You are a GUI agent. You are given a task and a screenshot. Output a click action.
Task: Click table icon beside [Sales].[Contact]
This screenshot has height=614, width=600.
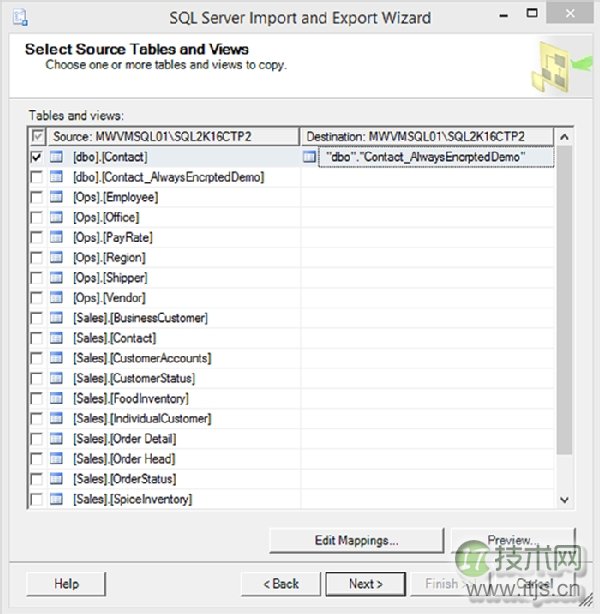tap(56, 338)
